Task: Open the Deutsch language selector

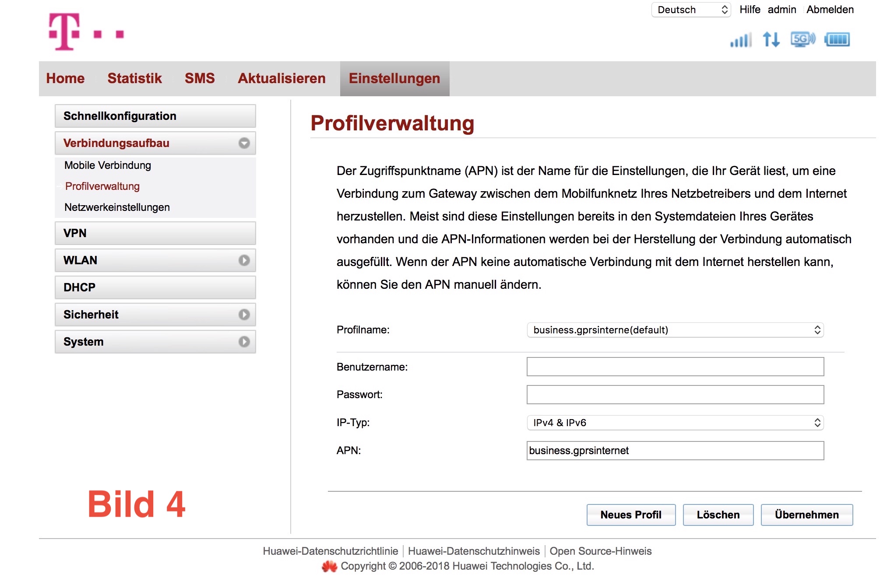Action: pos(691,10)
